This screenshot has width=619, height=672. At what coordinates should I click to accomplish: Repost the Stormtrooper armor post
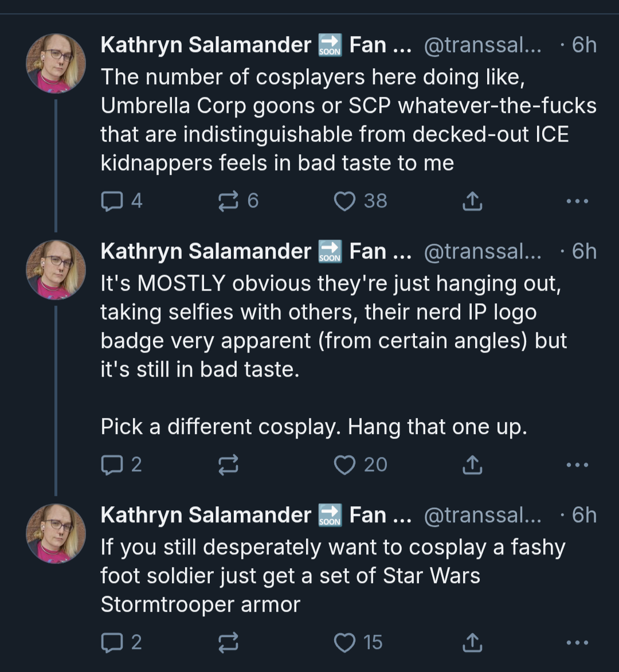pyautogui.click(x=228, y=642)
